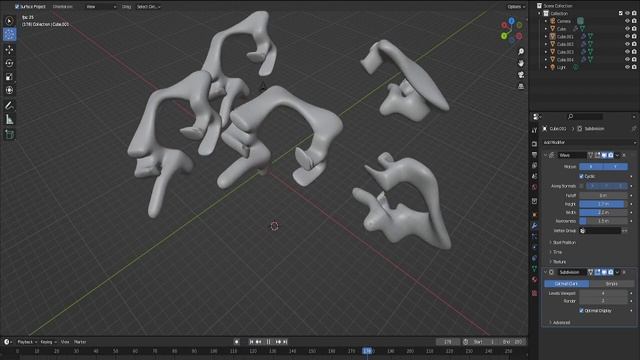Open the Options dropdown in viewport header

[x=516, y=7]
